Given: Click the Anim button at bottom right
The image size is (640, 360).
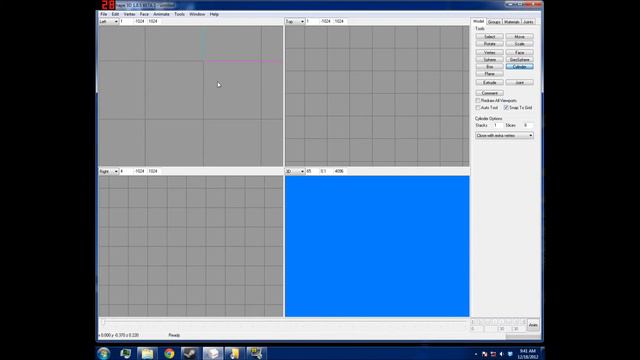Looking at the screenshot, I should (x=533, y=325).
